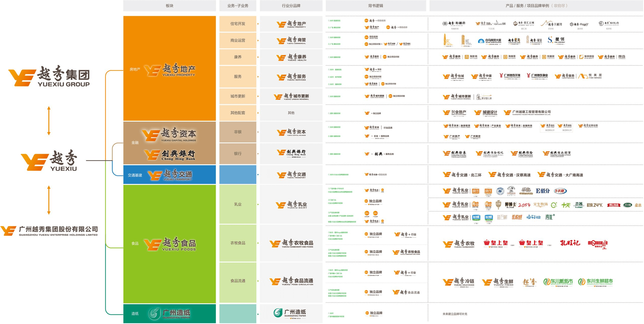The width and height of the screenshot is (644, 324).
Task: Click the 板块 column header
Action: 169,6
